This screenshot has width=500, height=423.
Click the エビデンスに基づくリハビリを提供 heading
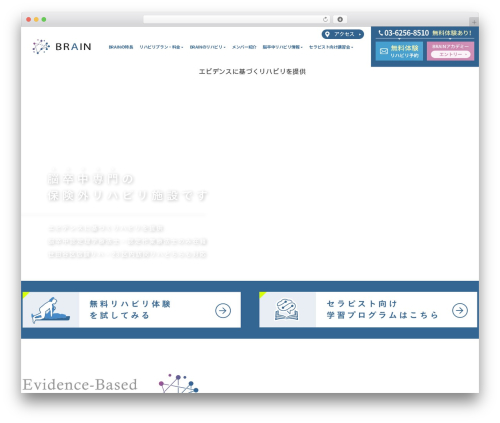pyautogui.click(x=252, y=71)
